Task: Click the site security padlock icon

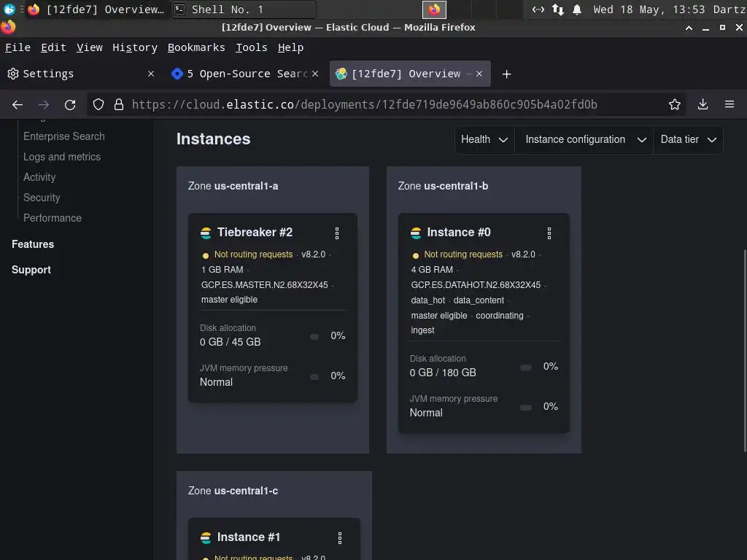Action: tap(119, 105)
